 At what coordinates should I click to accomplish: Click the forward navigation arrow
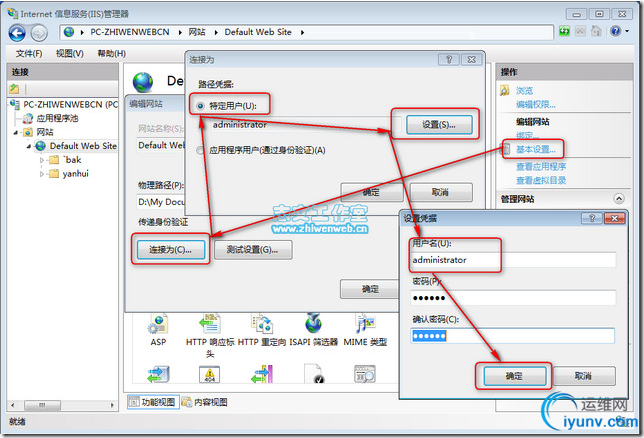[39, 33]
